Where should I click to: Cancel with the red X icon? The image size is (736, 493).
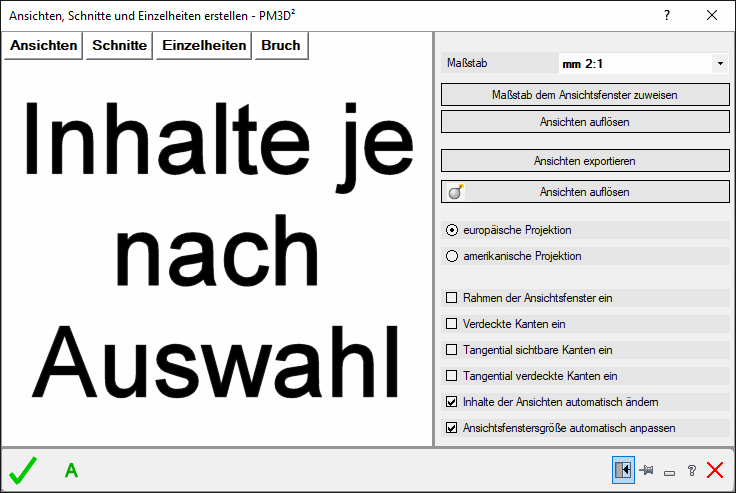714,470
